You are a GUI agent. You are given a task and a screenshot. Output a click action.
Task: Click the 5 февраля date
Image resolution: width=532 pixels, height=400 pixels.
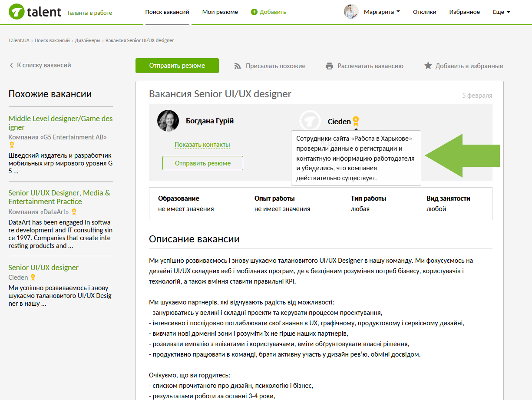(477, 96)
